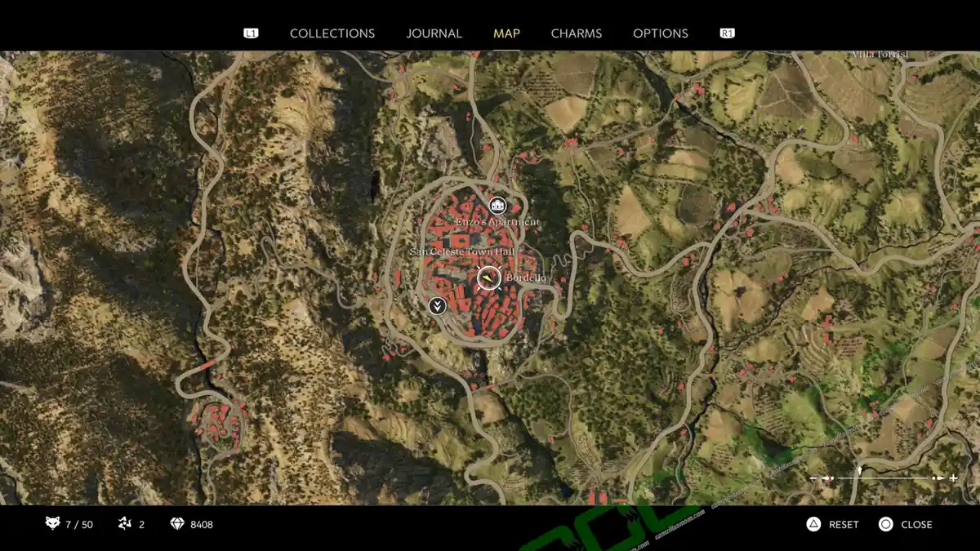Click the 7 / 50 collectibles count
This screenshot has width=980, height=551.
coord(79,524)
